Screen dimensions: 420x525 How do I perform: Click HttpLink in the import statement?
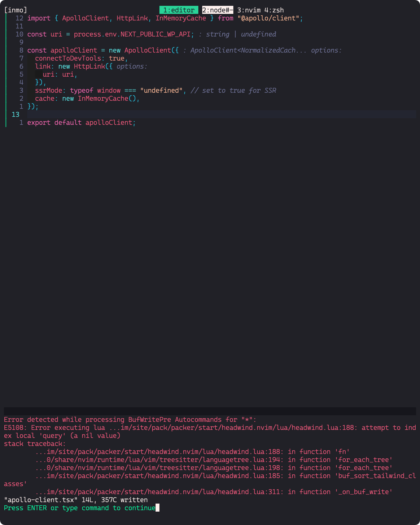[x=132, y=18]
